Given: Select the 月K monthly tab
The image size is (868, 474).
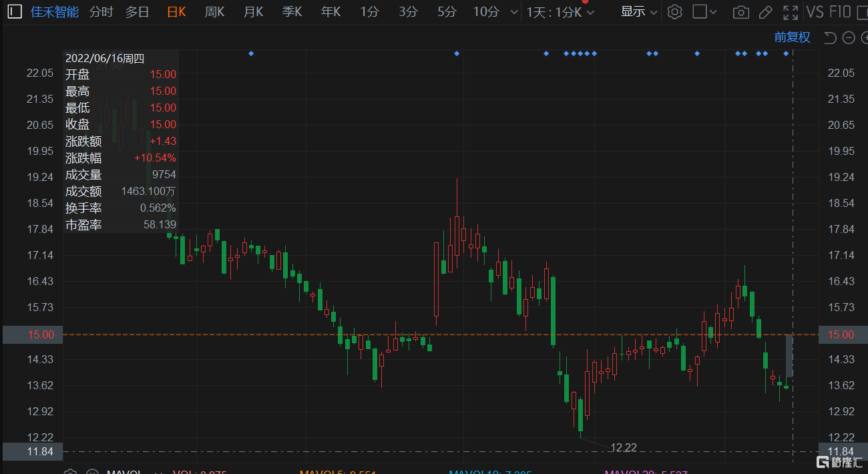Looking at the screenshot, I should [253, 11].
